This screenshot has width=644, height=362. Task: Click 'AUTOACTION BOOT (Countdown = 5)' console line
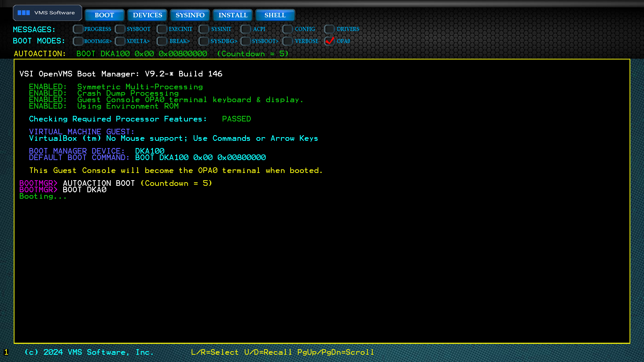tap(116, 183)
